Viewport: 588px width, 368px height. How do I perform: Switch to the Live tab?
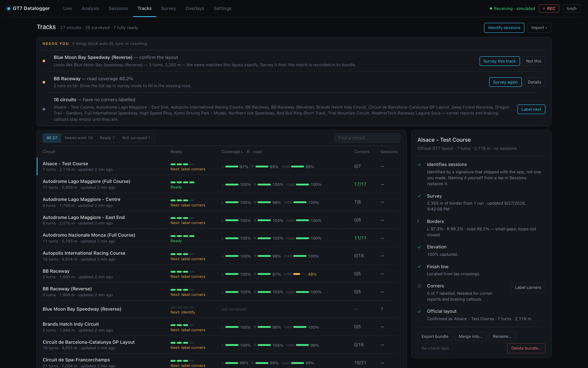tap(68, 8)
